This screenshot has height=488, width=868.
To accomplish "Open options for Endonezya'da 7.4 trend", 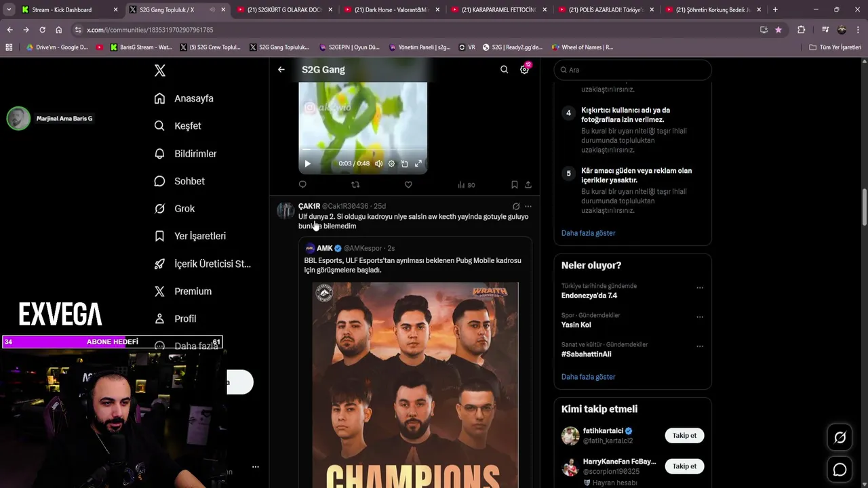I will [x=700, y=287].
